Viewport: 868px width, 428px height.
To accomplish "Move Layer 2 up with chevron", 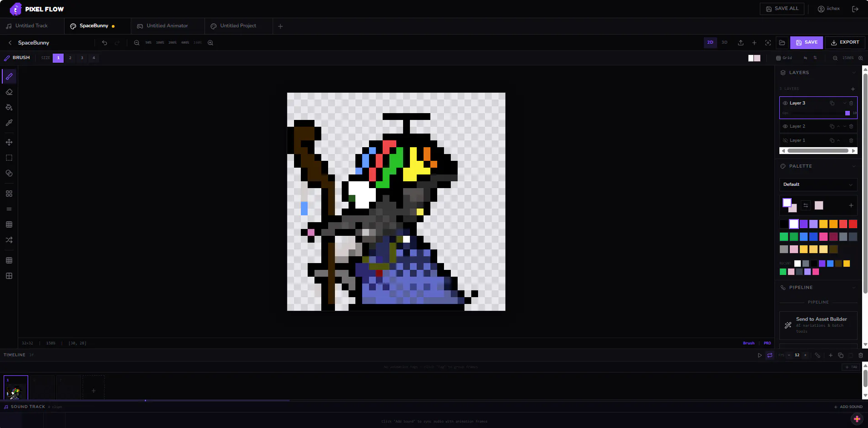I will [x=838, y=126].
